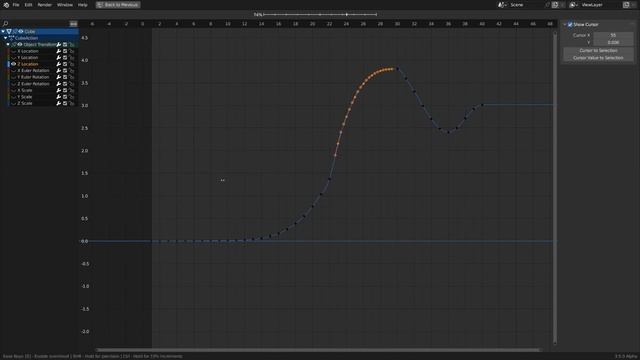Toggle the lock icon on Z Euler Rotation

click(x=71, y=84)
